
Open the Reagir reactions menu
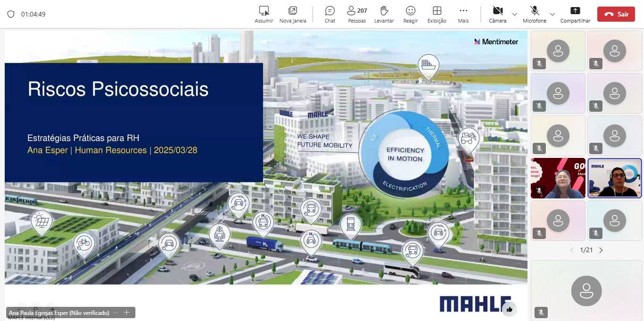point(410,14)
